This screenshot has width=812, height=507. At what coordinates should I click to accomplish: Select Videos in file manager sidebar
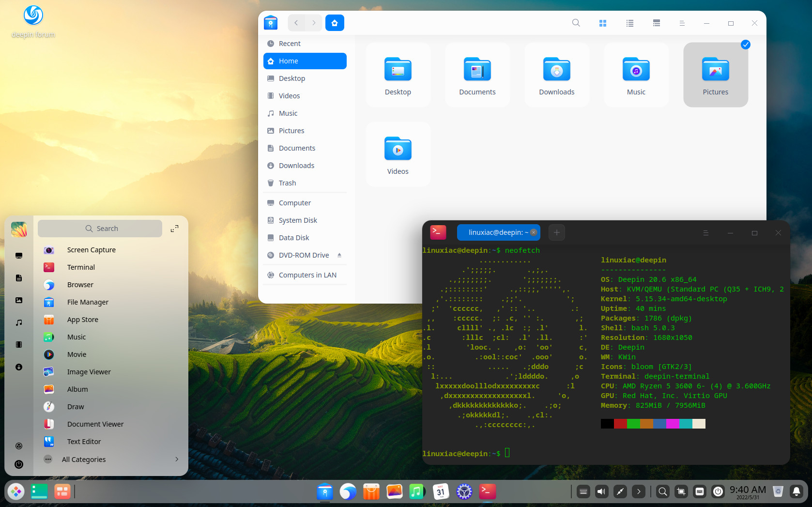click(x=305, y=96)
